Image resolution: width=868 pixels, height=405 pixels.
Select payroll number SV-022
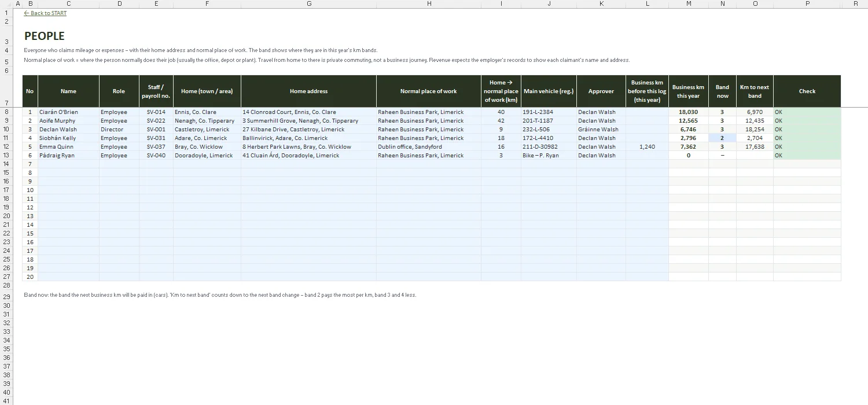[x=156, y=120]
